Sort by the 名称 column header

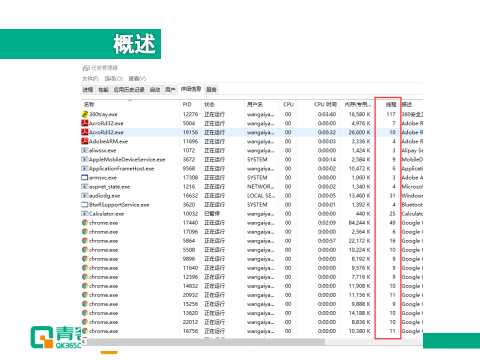point(89,104)
